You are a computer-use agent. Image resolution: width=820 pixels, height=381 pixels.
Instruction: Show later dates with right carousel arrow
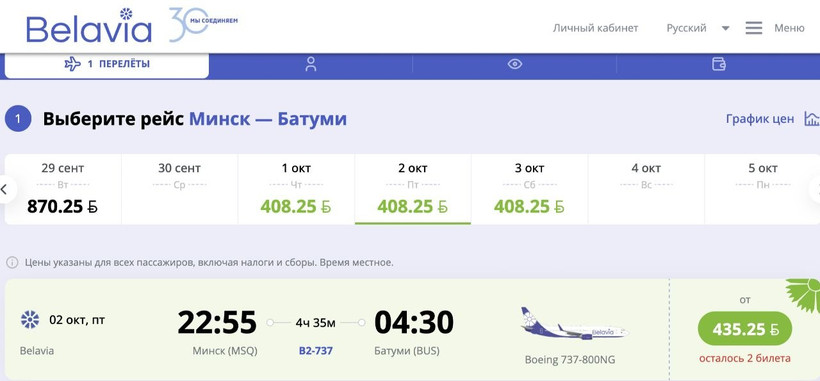[x=815, y=189]
